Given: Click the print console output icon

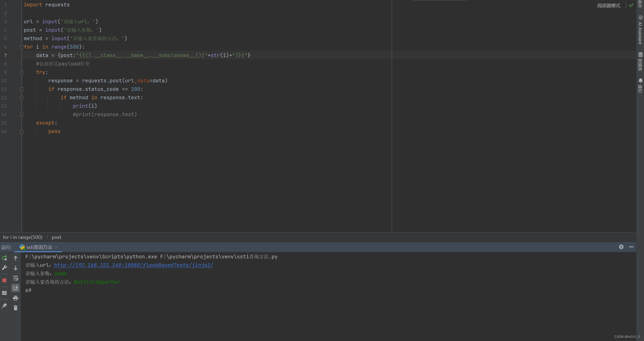Looking at the screenshot, I should tap(16, 298).
